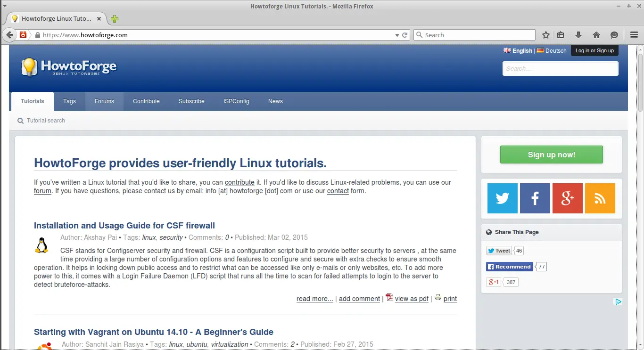644x350 pixels.
Task: Open the Tags navigation tab
Action: tap(69, 101)
